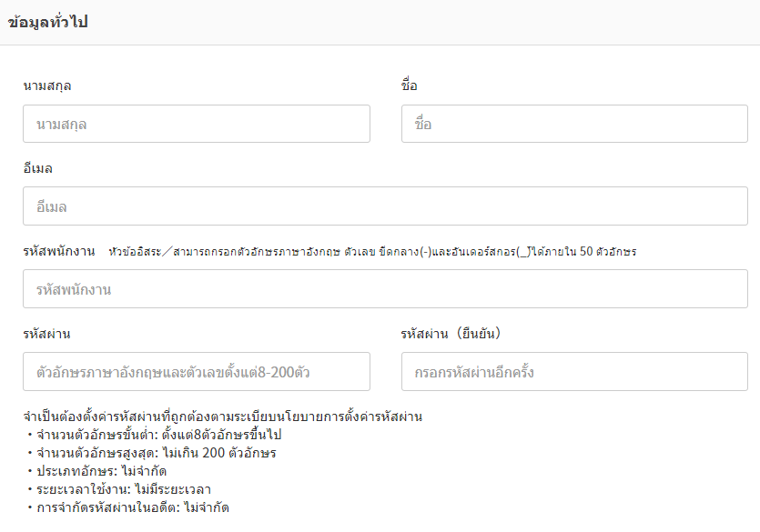This screenshot has height=532, width=760.
Task: Click the นามสกุล label above the field
Action: [47, 85]
